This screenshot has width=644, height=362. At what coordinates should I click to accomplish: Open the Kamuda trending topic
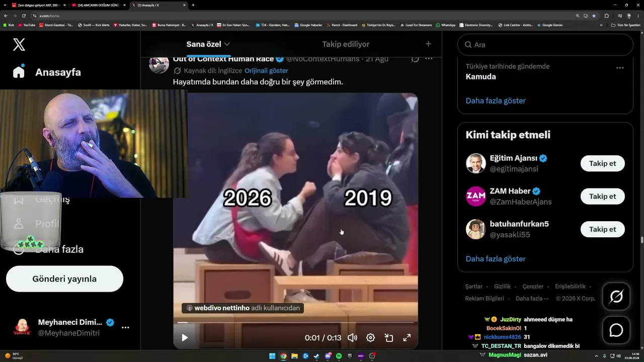(x=480, y=77)
